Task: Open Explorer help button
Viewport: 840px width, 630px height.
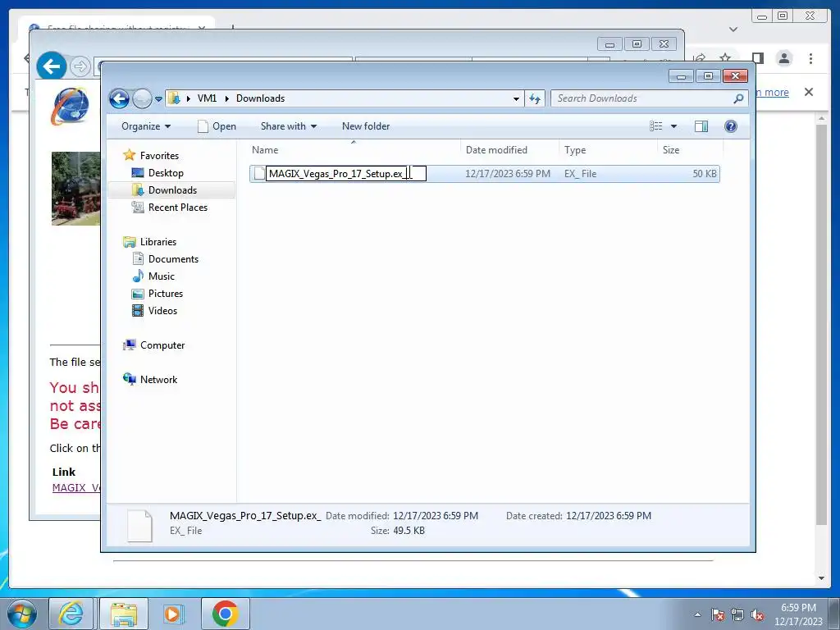Action: coord(730,126)
